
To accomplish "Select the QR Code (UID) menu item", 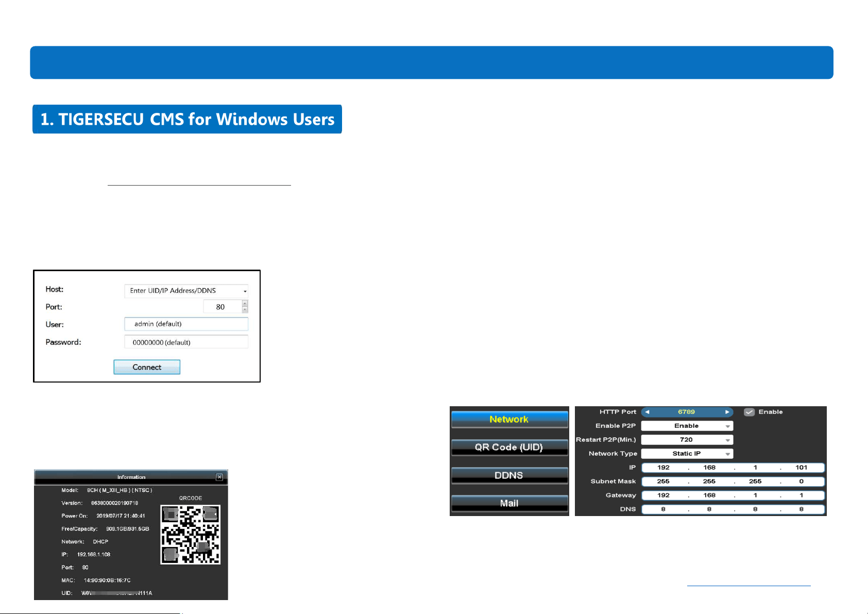I will pyautogui.click(x=509, y=447).
